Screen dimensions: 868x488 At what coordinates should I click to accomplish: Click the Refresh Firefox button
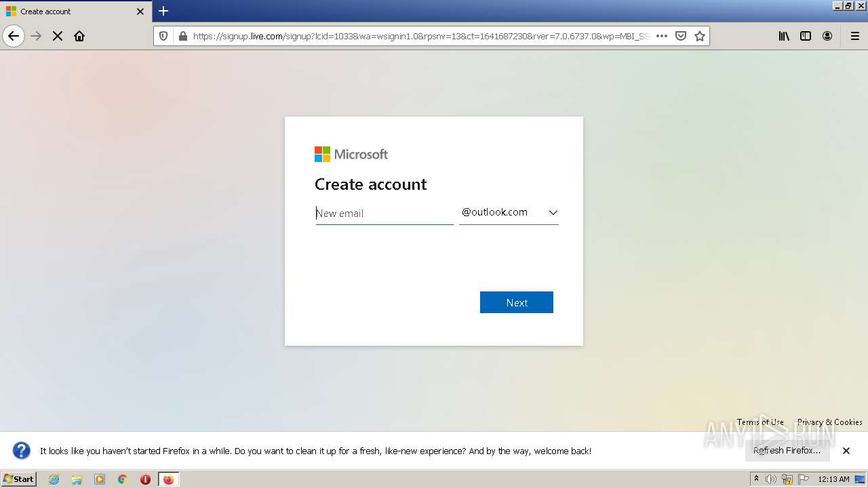pos(787,451)
